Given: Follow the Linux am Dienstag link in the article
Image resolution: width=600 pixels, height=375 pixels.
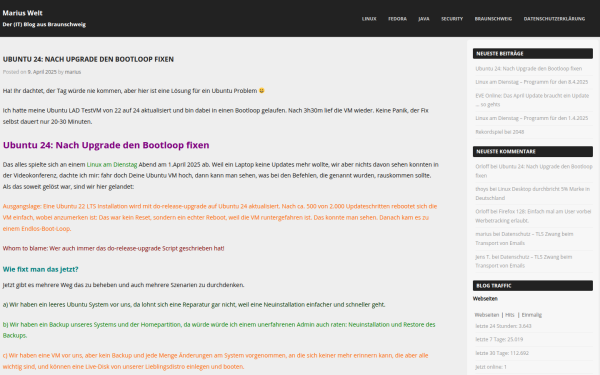Looking at the screenshot, I should [112, 165].
